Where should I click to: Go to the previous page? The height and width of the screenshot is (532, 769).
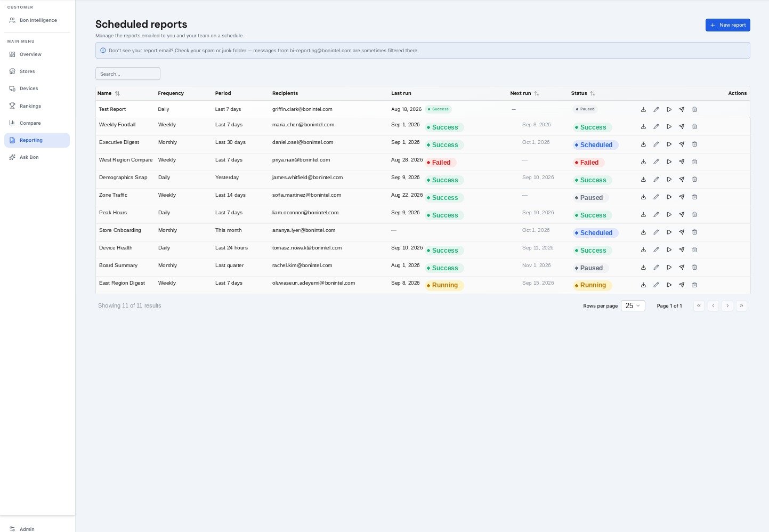[x=713, y=306]
